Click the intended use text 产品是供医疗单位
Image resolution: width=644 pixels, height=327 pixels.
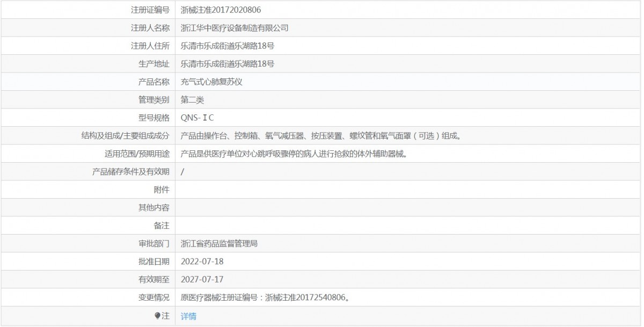click(x=295, y=154)
